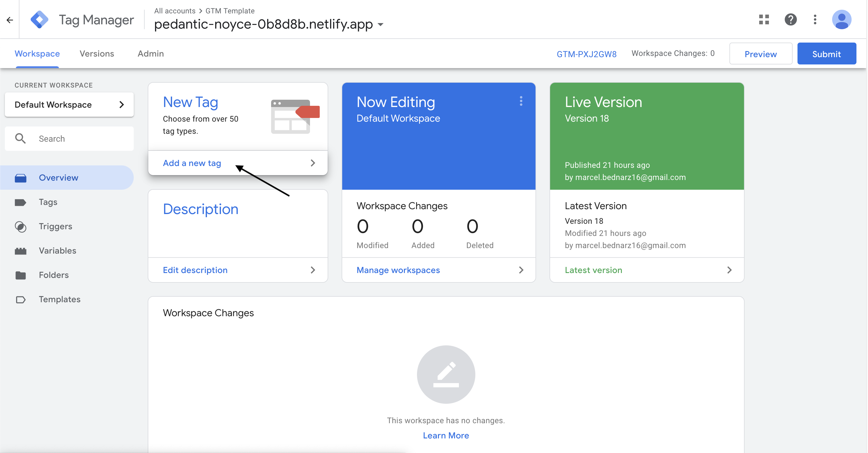
Task: Open the Variables panel icon
Action: coord(21,251)
